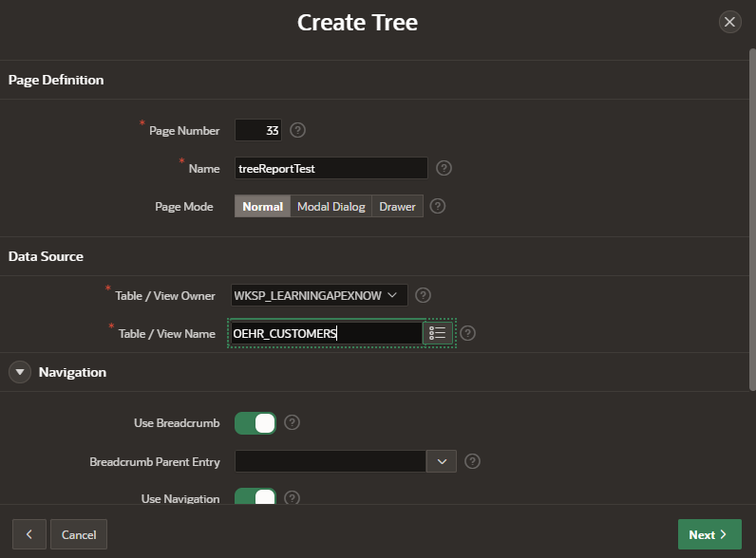Open help for Name field

(444, 168)
